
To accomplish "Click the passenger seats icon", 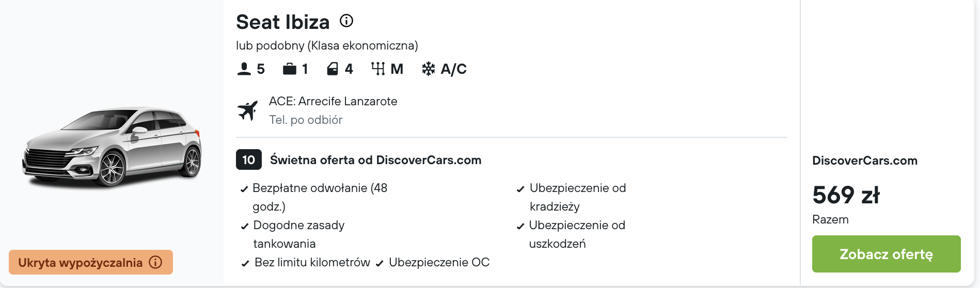I will pyautogui.click(x=244, y=69).
